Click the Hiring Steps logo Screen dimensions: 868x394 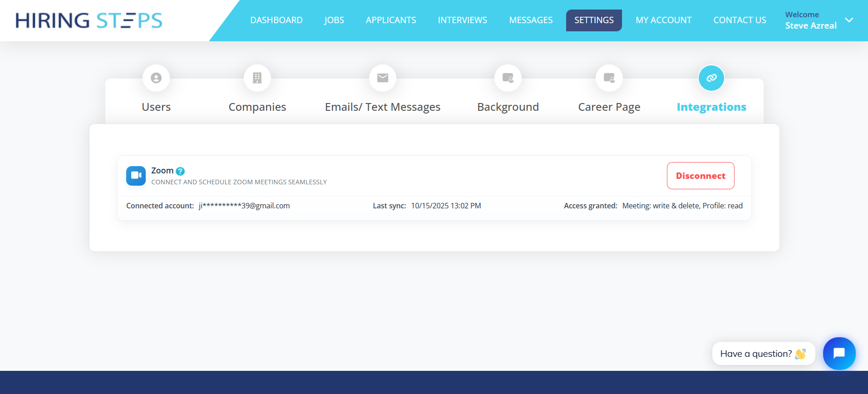point(89,20)
